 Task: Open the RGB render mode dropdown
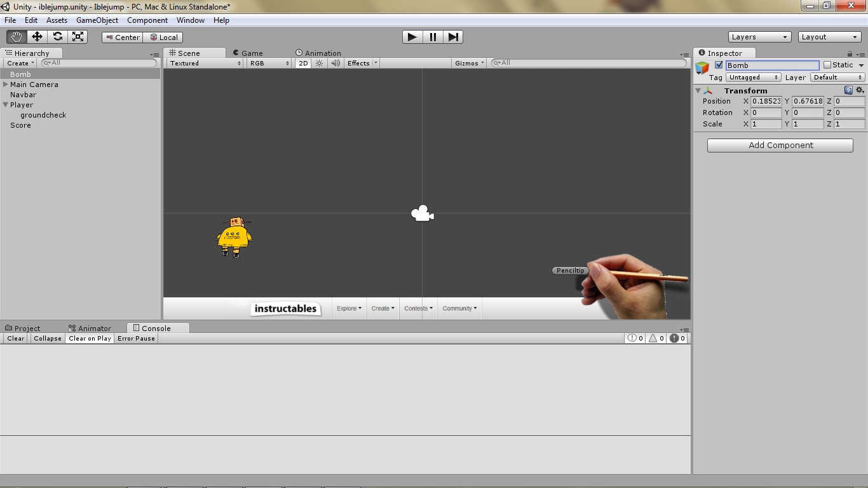click(269, 63)
